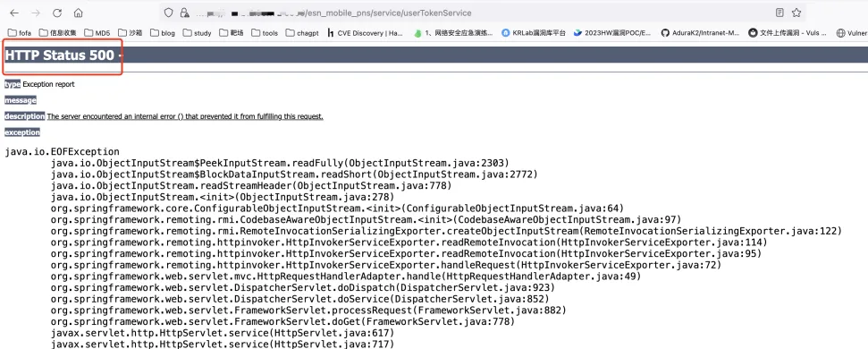
Task: Click the BlockDataInputStream.readShort stack line
Action: (294, 174)
